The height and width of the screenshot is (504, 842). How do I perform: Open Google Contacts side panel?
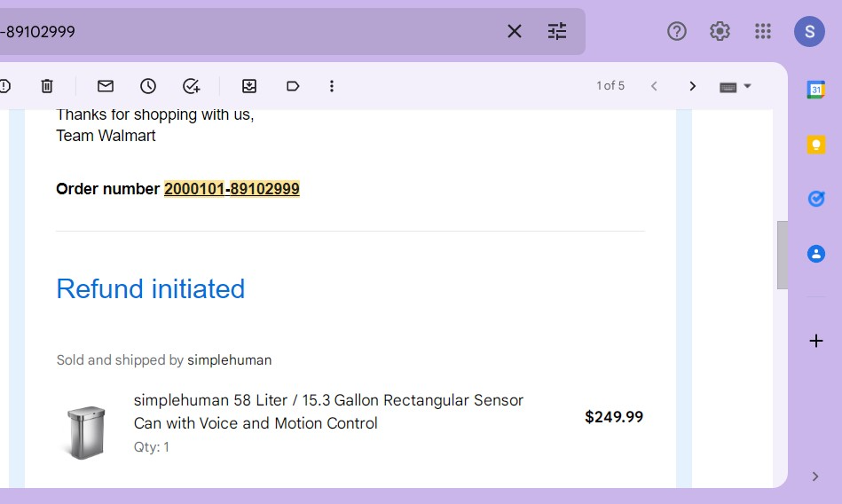816,254
